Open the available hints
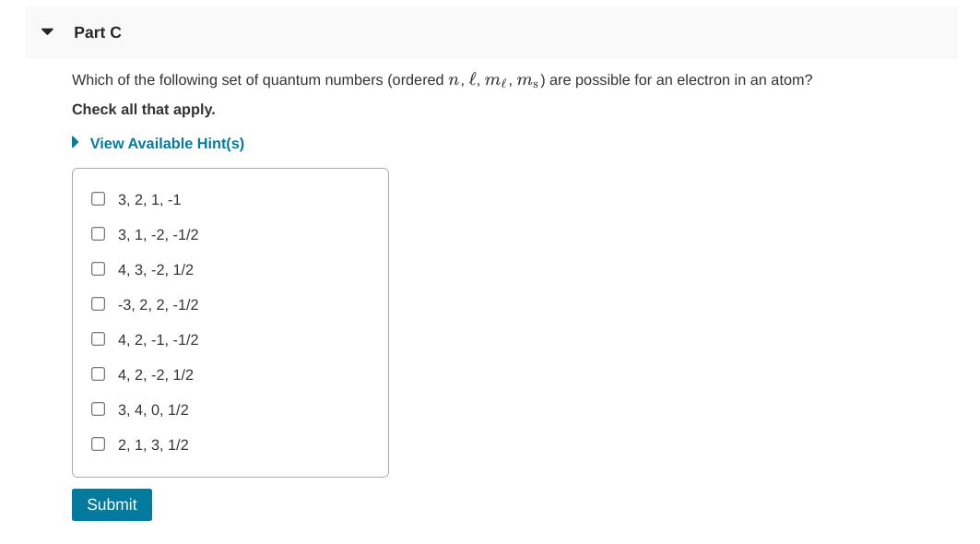 tap(167, 143)
